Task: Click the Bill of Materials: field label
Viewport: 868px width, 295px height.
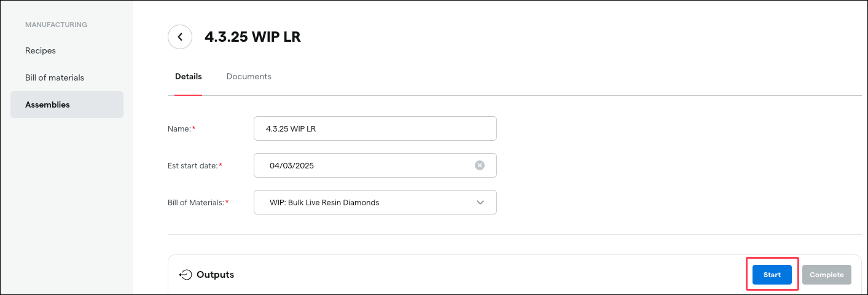Action: click(x=198, y=202)
